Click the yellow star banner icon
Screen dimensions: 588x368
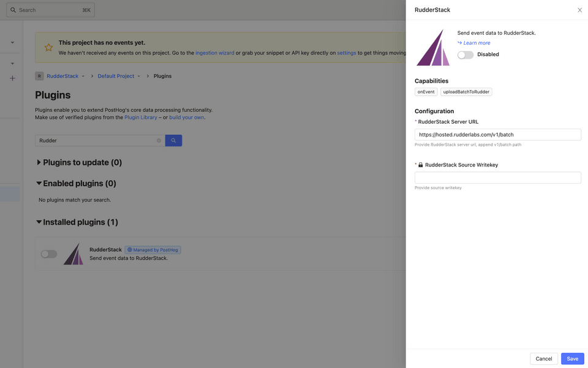48,47
